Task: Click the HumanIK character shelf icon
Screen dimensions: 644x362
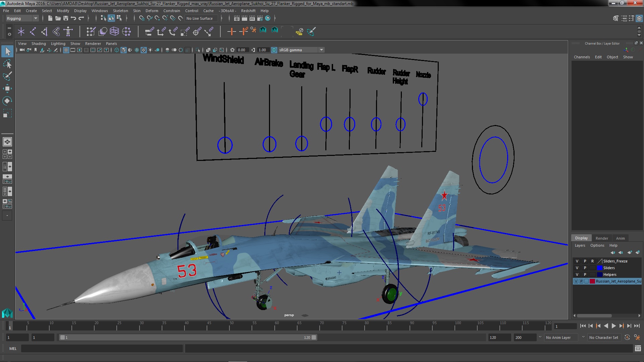Action: (68, 32)
